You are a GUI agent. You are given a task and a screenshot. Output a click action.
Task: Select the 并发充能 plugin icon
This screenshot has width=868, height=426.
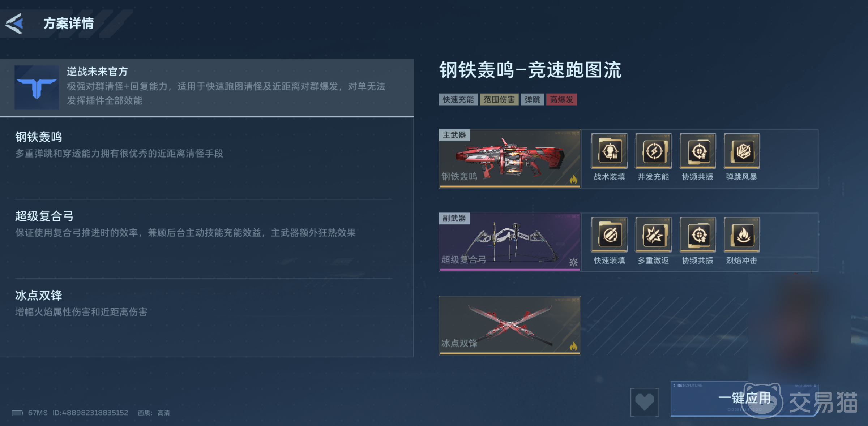(x=653, y=151)
